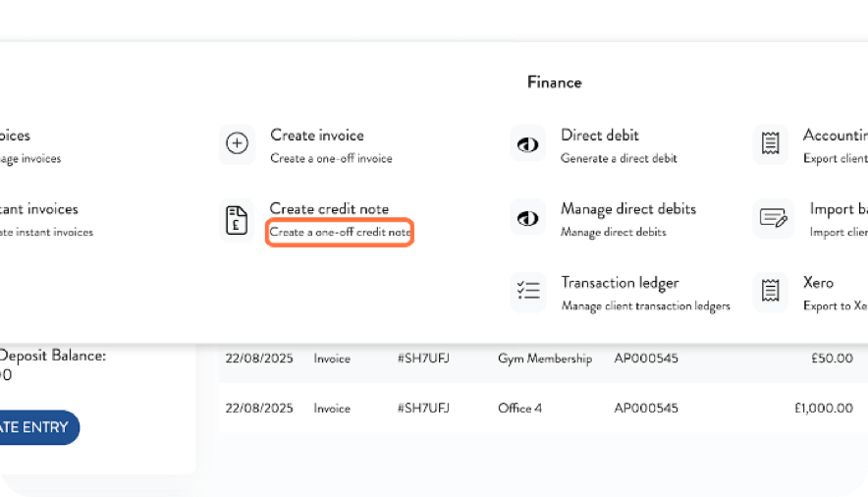Click the Finance section heading
868x497 pixels.
tap(554, 83)
